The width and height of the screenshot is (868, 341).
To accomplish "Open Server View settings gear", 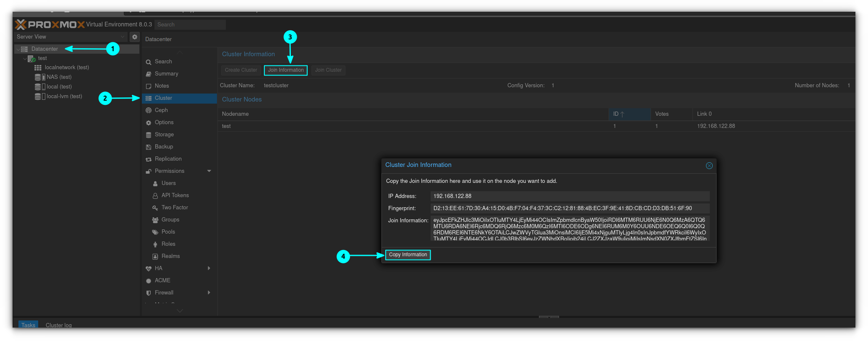I will pos(134,37).
